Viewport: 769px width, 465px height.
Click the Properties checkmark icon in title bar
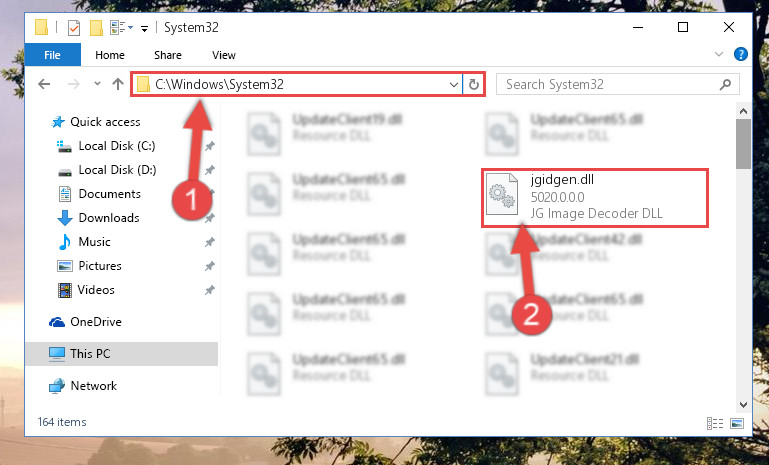tap(74, 28)
